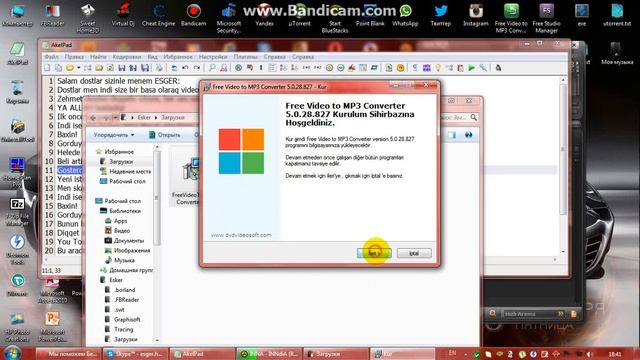Open the Free Studio Manager desktop icon
The height and width of the screenshot is (360, 640).
(546, 18)
